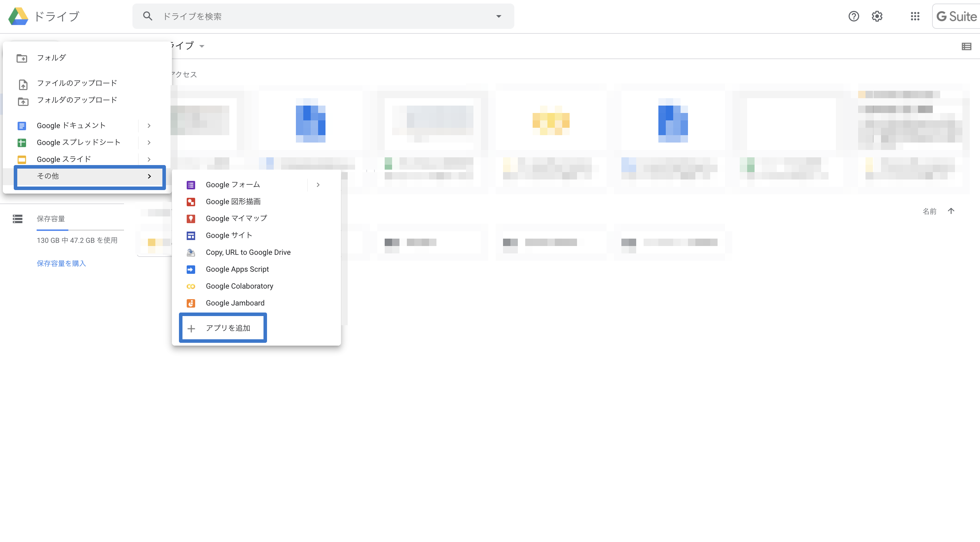Select Copy, URL to Google Drive entry

(x=248, y=252)
